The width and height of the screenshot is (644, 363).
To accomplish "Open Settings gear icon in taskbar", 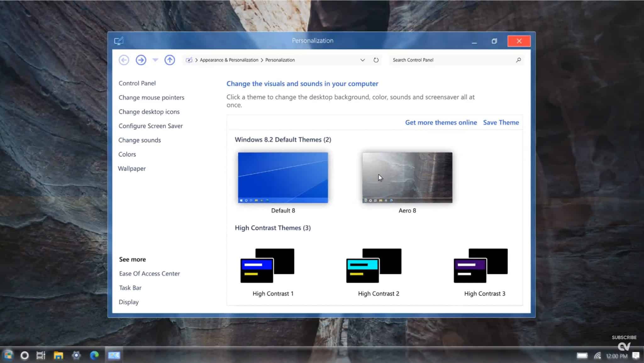I will point(77,355).
